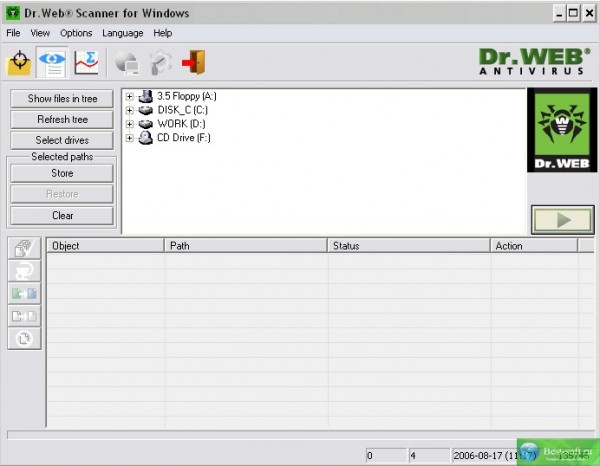Click the Select drives button

(x=62, y=140)
